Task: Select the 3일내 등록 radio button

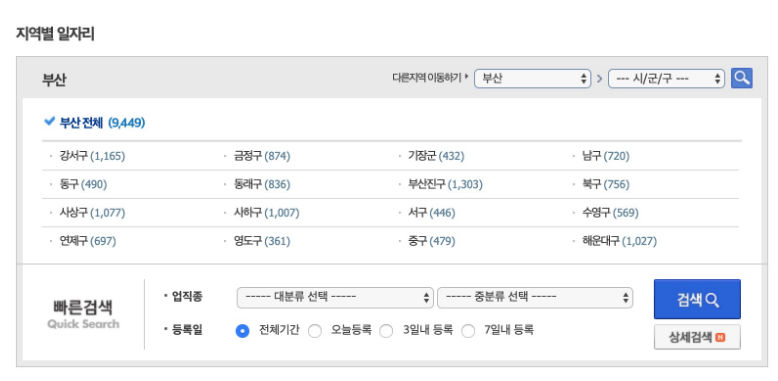Action: coord(386,331)
